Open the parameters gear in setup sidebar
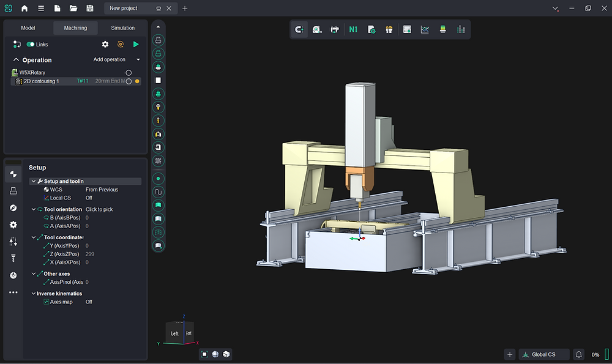612x364 pixels. [x=13, y=225]
